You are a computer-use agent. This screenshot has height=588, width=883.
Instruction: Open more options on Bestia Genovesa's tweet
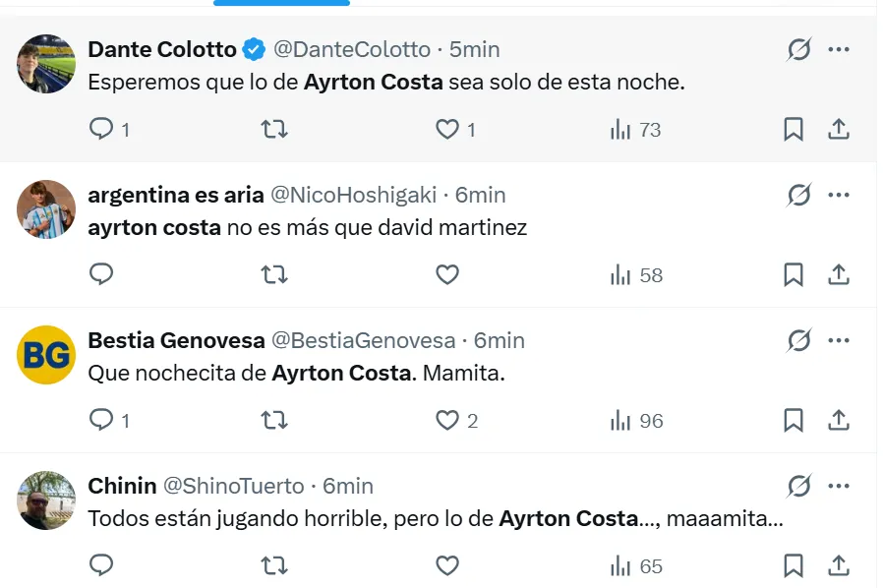pyautogui.click(x=839, y=340)
